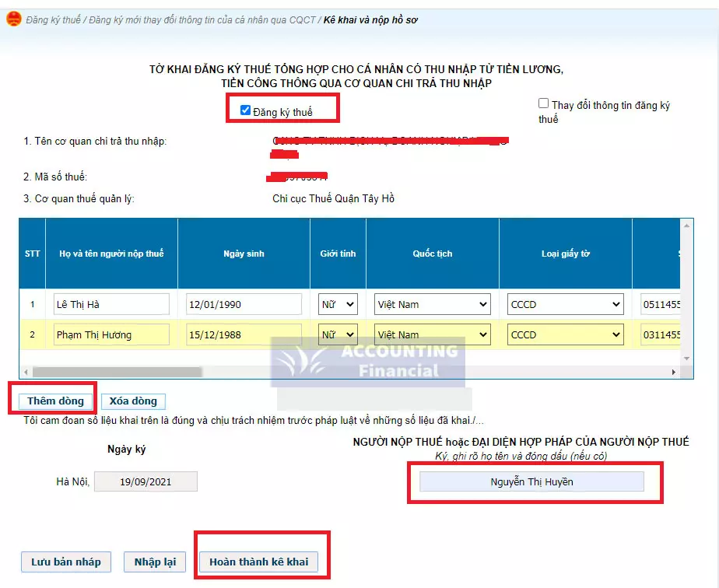
Task: Click the "Giới tính" column header
Action: click(x=338, y=254)
